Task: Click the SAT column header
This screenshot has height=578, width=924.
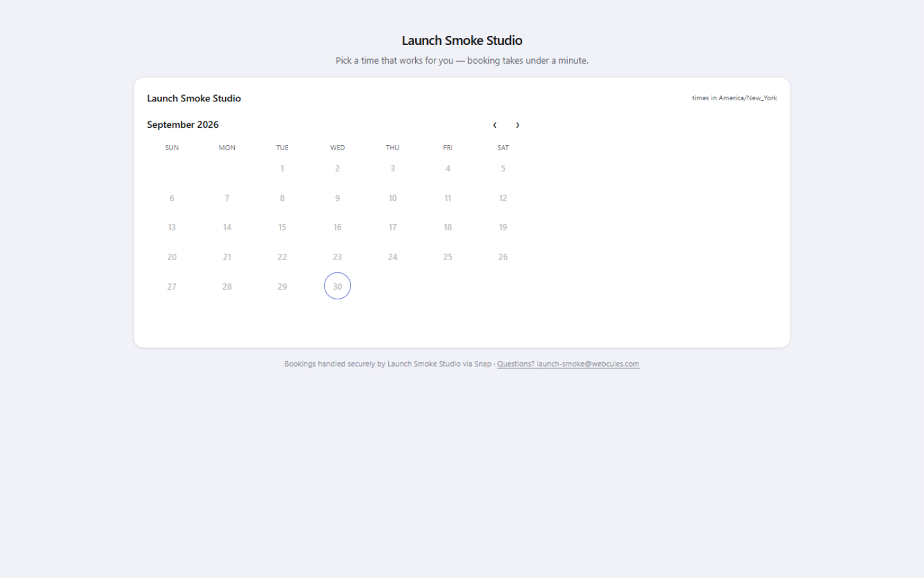Action: pos(503,148)
